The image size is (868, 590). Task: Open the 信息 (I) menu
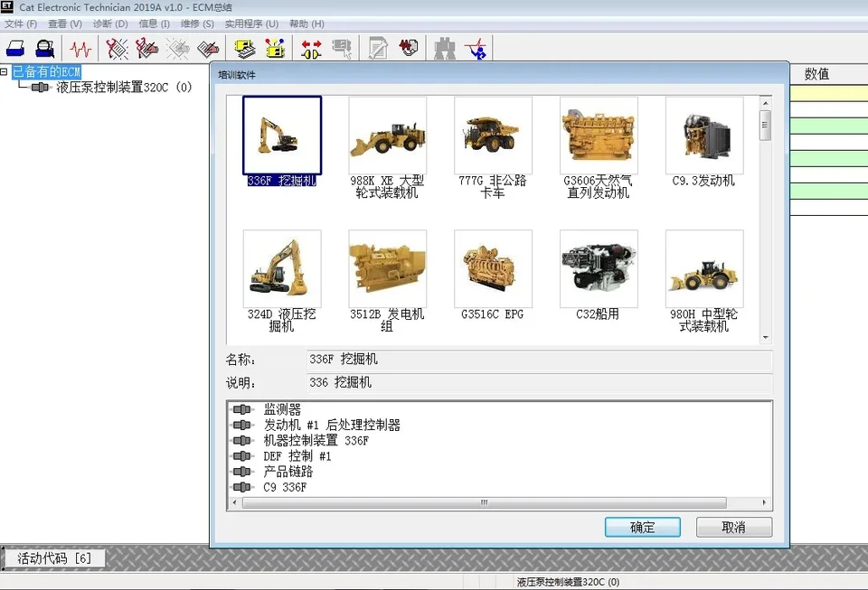click(154, 23)
